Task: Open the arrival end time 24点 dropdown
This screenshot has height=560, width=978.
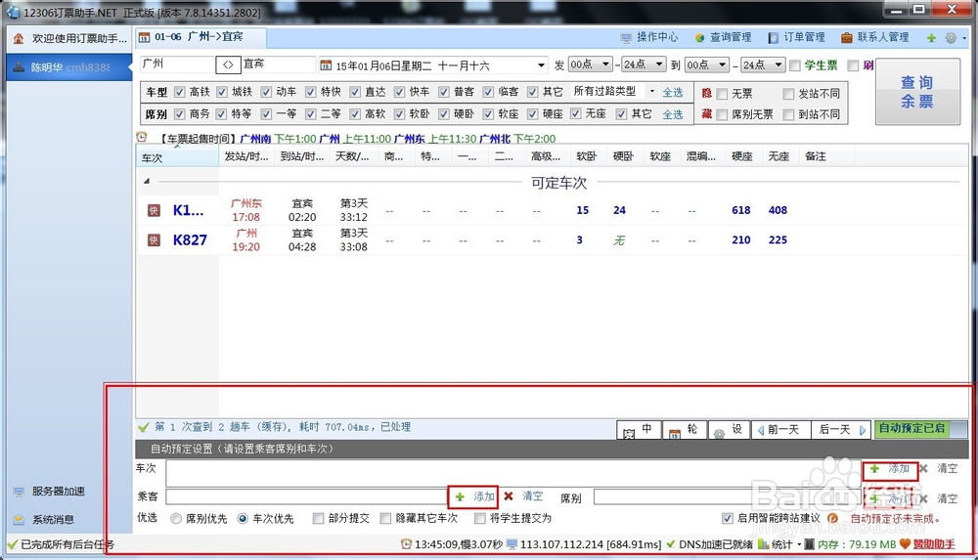Action: [x=778, y=65]
